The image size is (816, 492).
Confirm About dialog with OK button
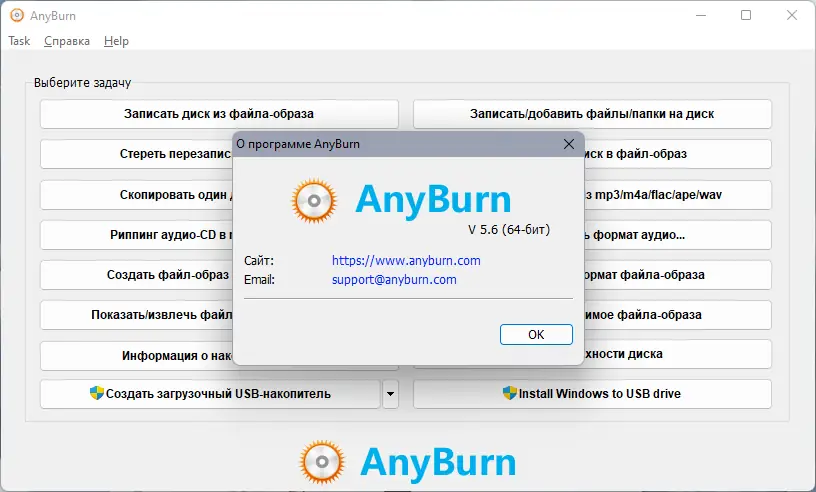pos(536,334)
